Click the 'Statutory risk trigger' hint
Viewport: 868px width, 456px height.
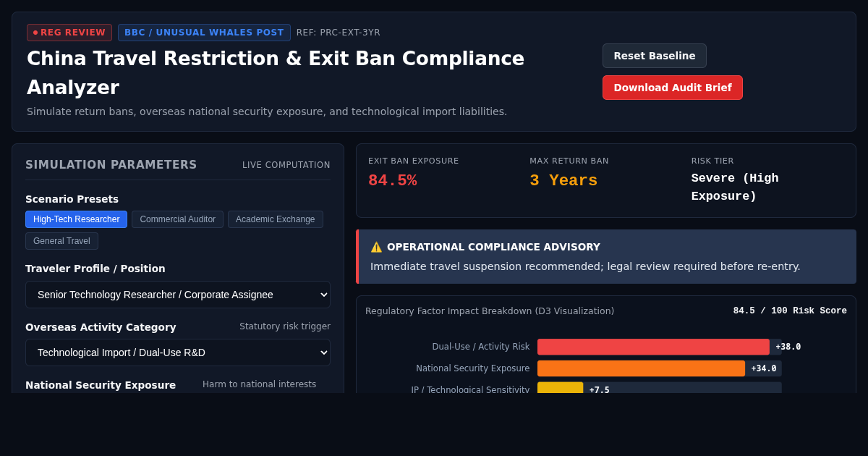[285, 326]
